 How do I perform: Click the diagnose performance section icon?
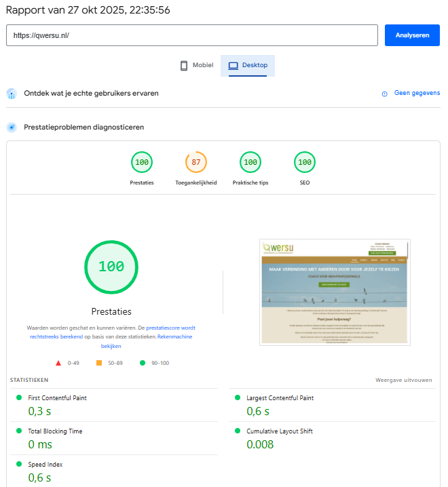[x=12, y=127]
